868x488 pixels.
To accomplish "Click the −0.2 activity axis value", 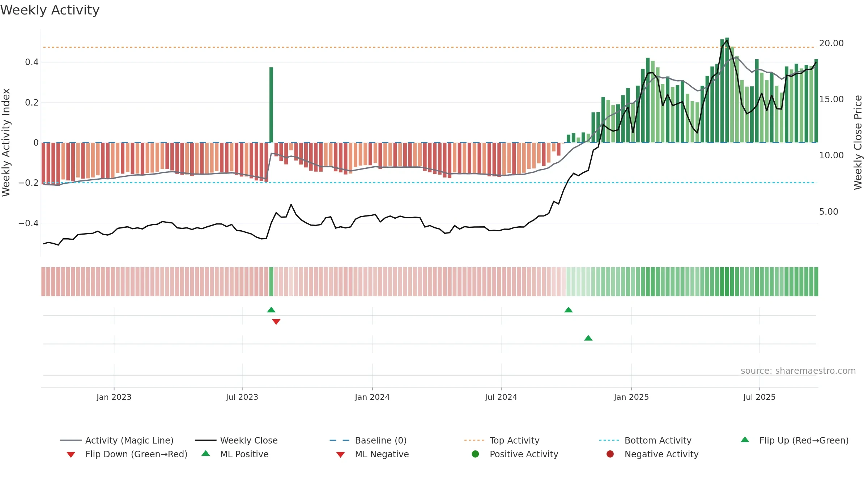I will tap(29, 183).
